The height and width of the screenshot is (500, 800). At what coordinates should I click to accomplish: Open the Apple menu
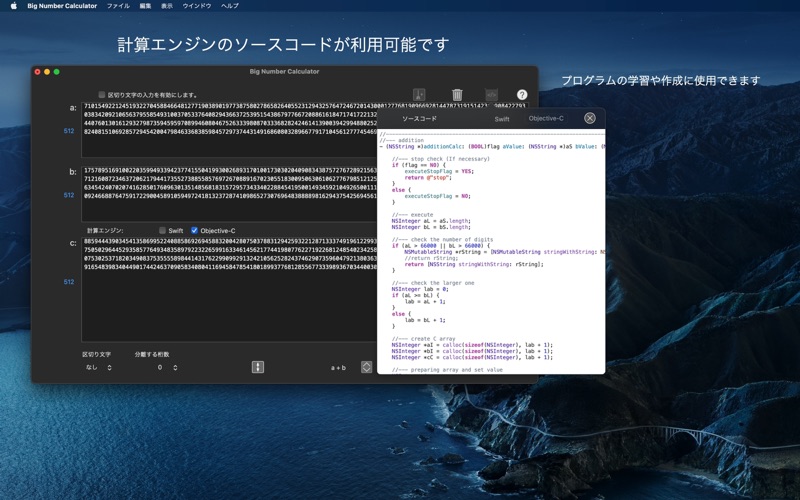click(x=14, y=6)
